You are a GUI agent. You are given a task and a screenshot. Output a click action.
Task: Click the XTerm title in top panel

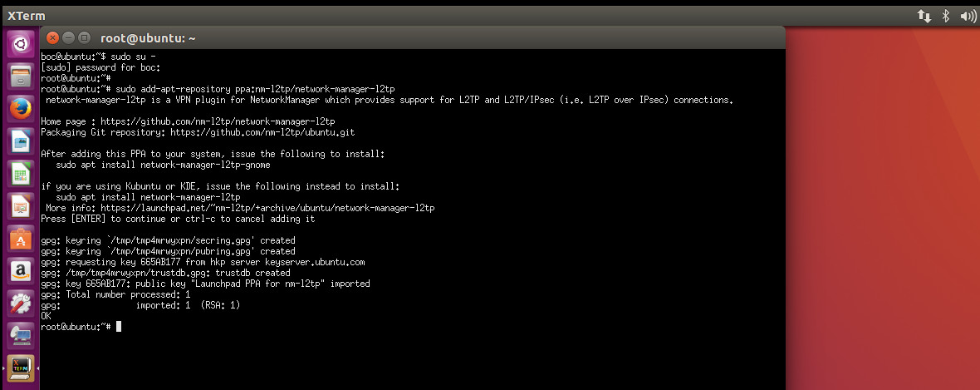tap(27, 16)
